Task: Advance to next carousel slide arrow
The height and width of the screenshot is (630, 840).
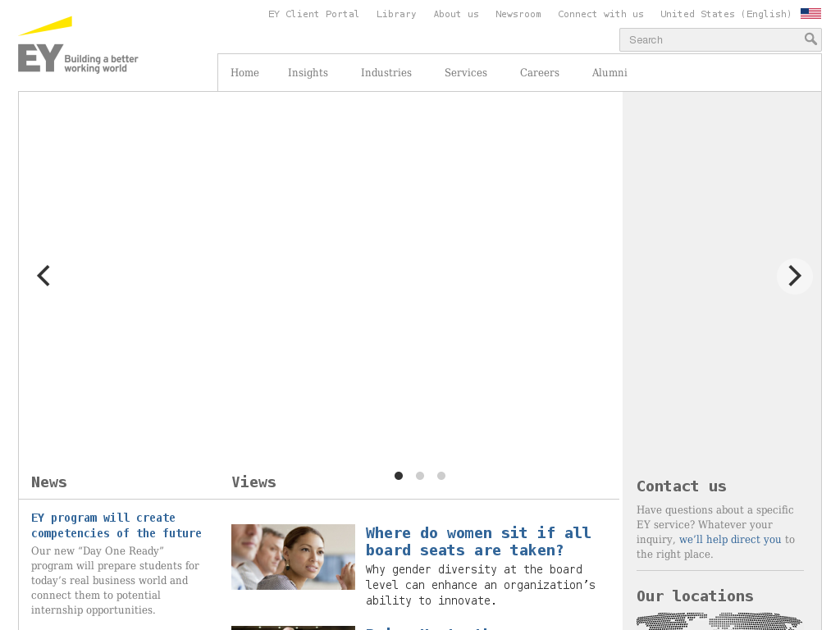Action: (794, 276)
